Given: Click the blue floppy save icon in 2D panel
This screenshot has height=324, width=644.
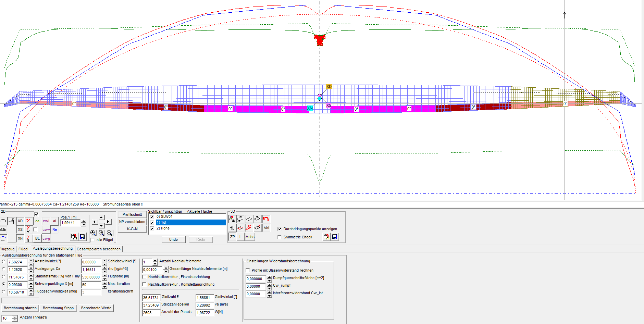Looking at the screenshot, I should pyautogui.click(x=82, y=237).
